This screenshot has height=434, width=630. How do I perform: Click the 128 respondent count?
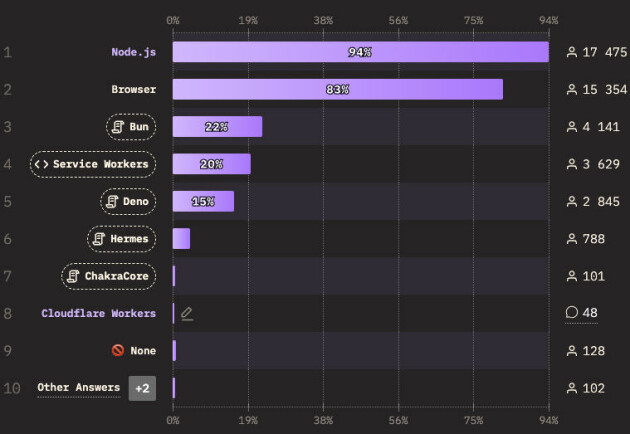click(x=593, y=351)
